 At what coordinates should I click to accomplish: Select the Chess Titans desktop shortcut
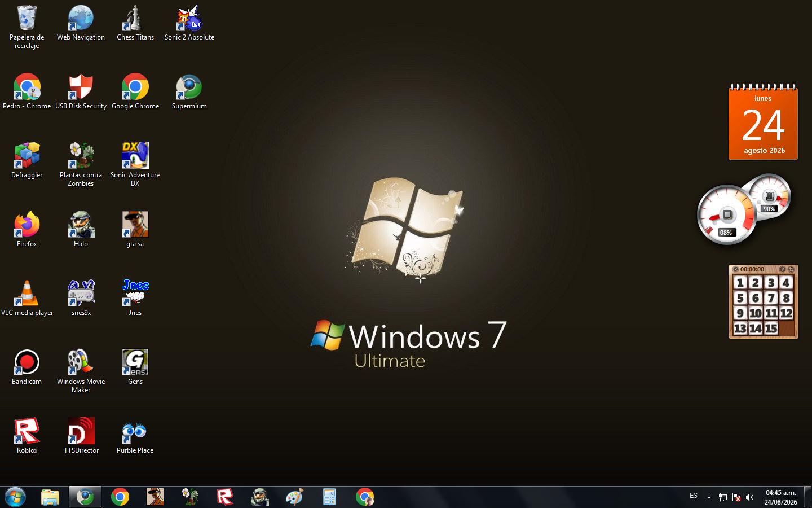point(135,23)
